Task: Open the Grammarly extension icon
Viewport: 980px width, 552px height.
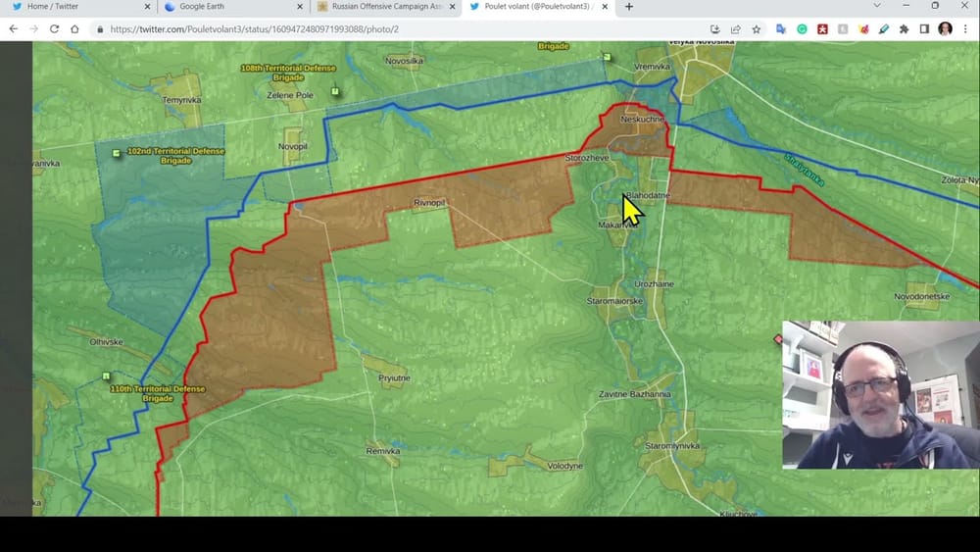Action: pos(802,29)
